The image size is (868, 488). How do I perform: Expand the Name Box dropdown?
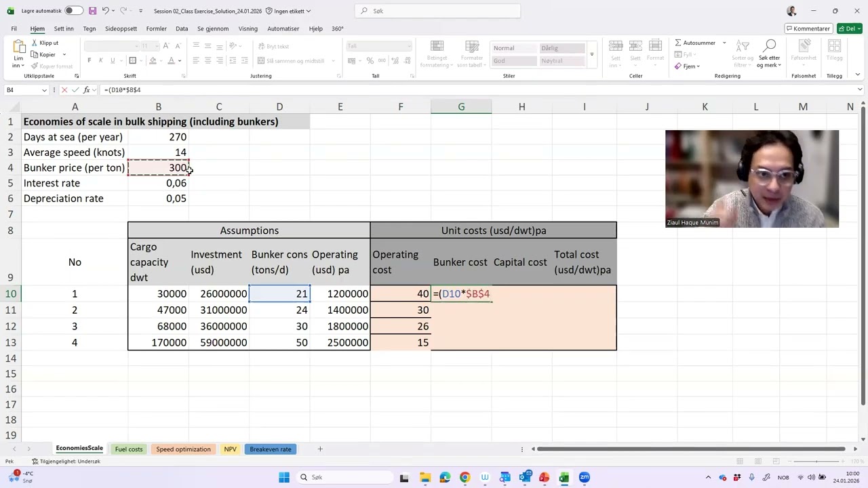[45, 90]
